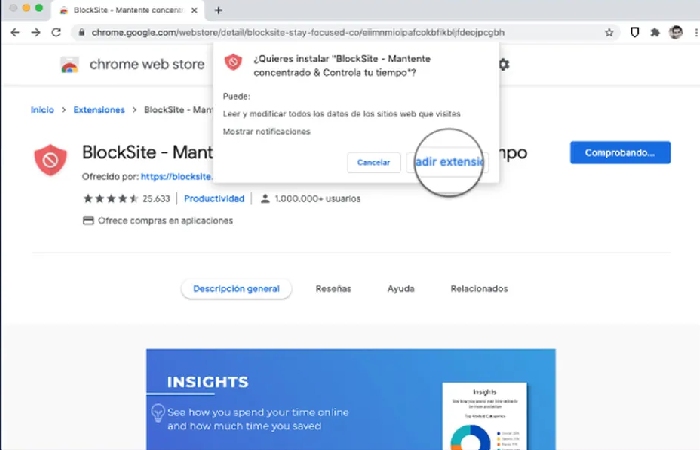Cancel the extension install dialog
The height and width of the screenshot is (450, 700).
point(374,162)
